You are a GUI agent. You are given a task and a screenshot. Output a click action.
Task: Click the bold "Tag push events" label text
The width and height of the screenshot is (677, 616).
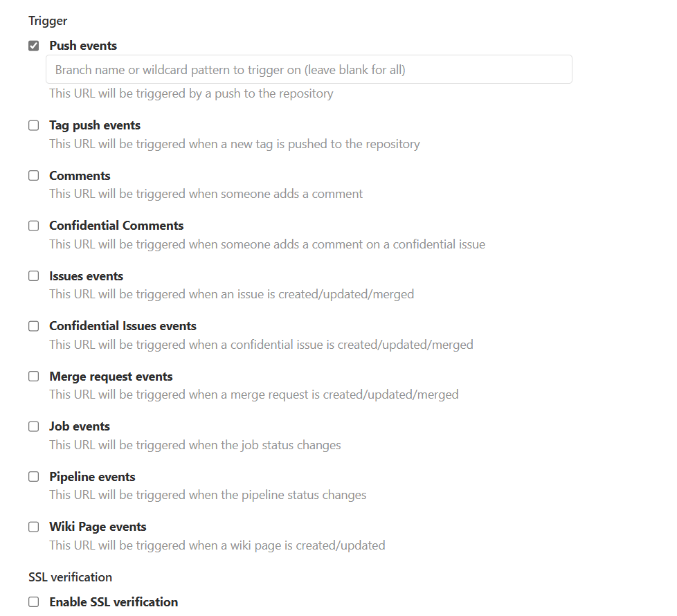(95, 125)
